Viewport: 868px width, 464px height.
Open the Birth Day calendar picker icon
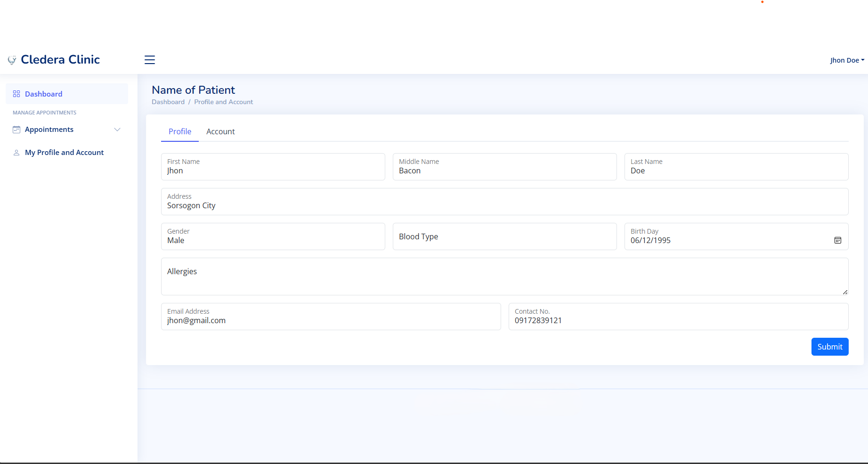[837, 240]
